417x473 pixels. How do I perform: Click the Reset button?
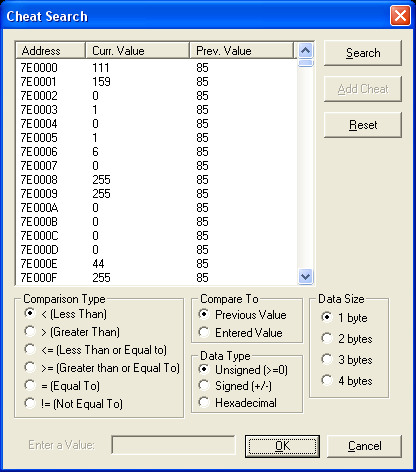pos(363,125)
